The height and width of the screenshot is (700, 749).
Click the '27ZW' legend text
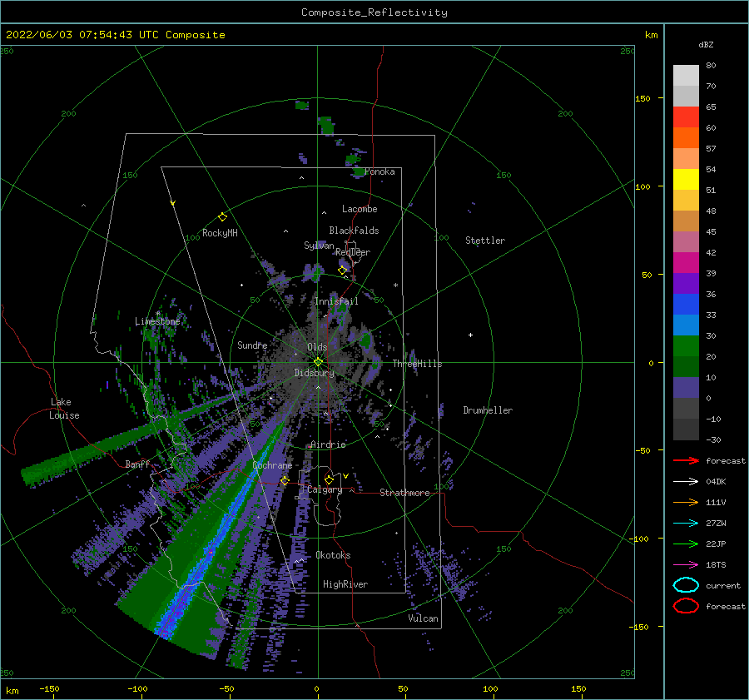716,524
